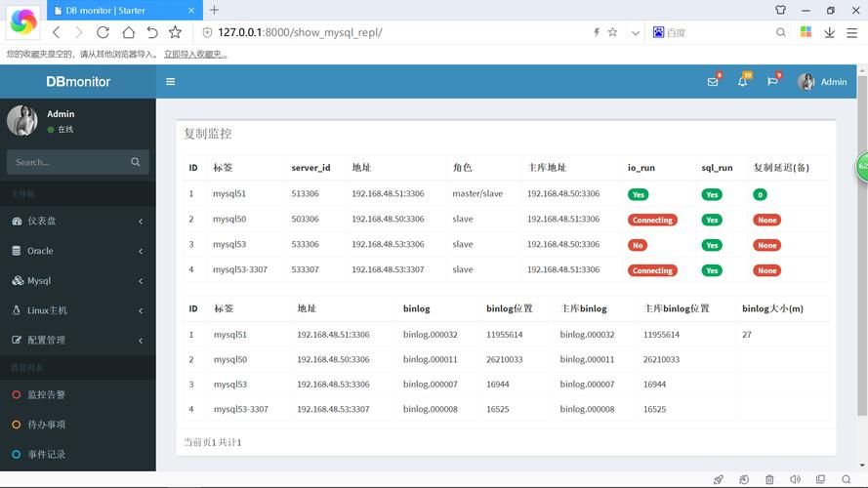868x488 pixels.
Task: Click the speaker sound icon in status bar
Action: coord(795,479)
